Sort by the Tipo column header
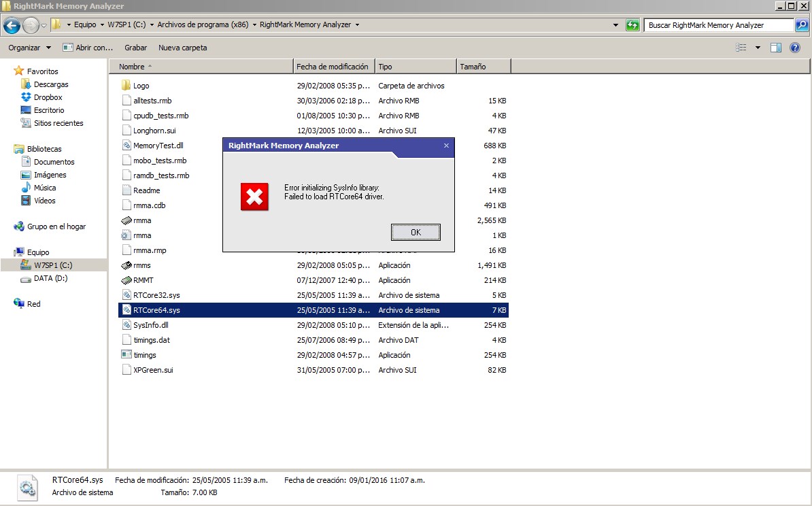This screenshot has width=812, height=506. coord(416,66)
